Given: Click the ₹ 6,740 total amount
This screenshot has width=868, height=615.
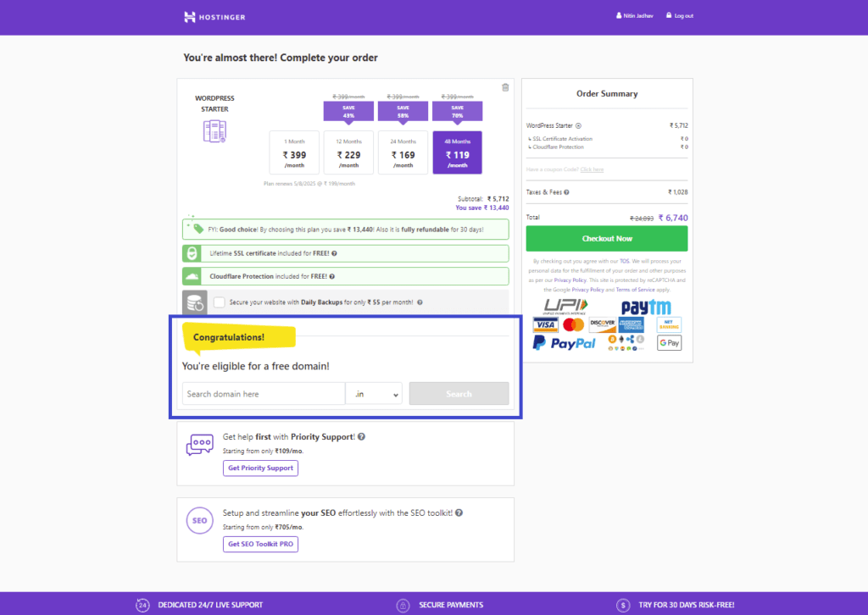Looking at the screenshot, I should [x=673, y=218].
